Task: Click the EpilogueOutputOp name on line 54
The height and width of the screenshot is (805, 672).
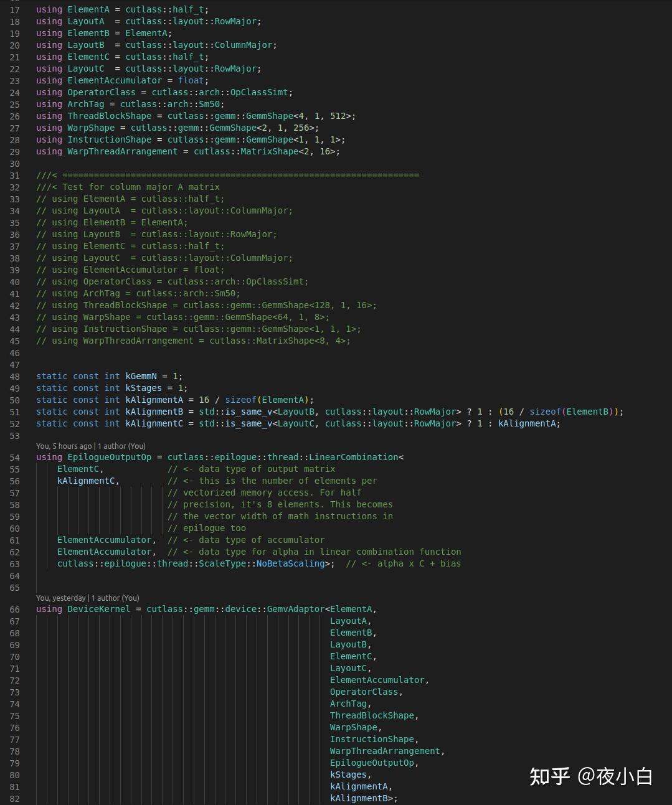Action: 109,457
